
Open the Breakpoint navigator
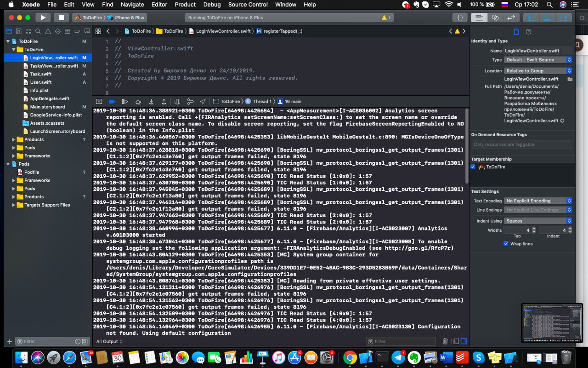77,31
